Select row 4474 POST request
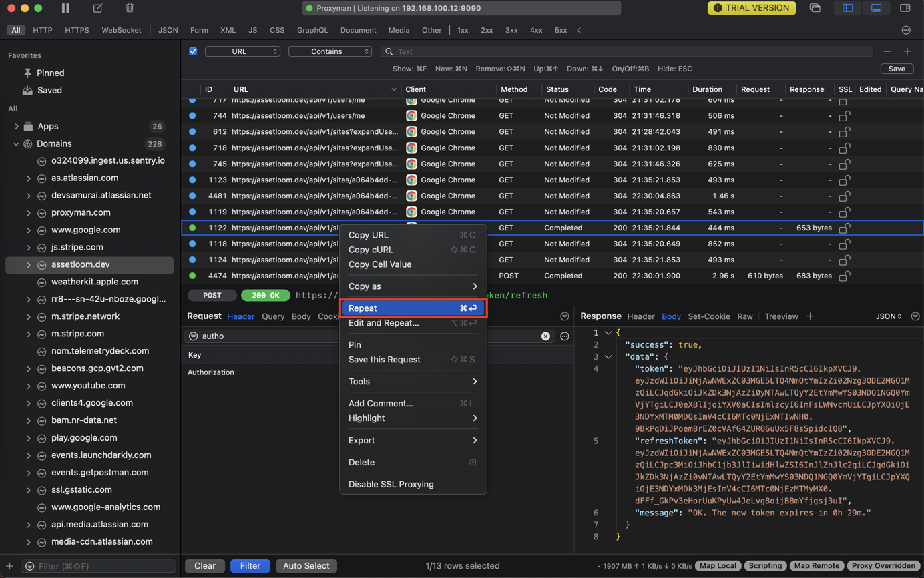This screenshot has height=578, width=924. point(552,276)
